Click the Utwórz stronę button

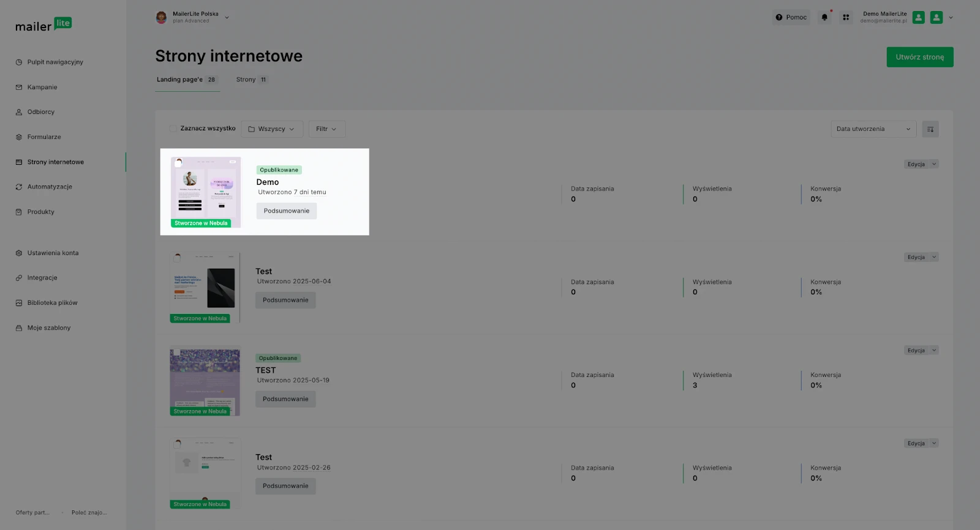click(x=920, y=57)
